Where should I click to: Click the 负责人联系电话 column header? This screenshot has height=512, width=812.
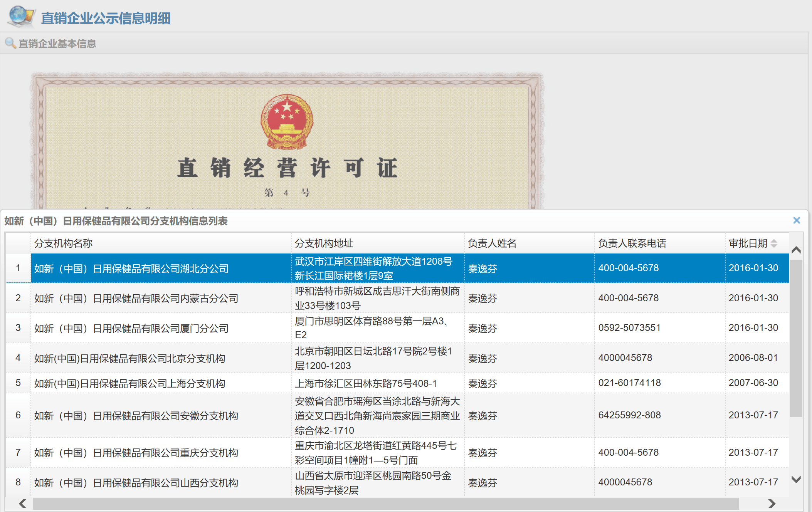660,243
